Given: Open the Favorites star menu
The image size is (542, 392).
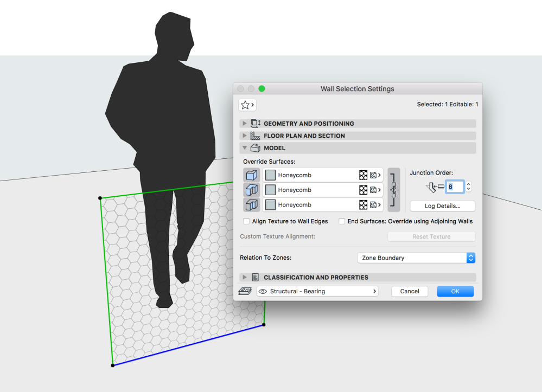Looking at the screenshot, I should point(247,105).
